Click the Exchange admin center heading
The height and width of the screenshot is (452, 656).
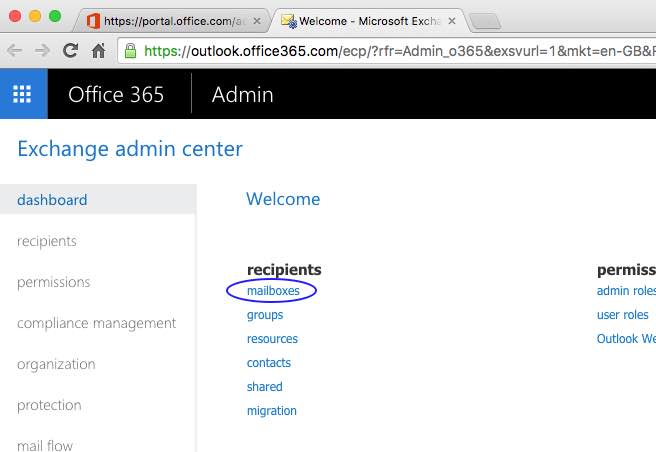(x=130, y=149)
